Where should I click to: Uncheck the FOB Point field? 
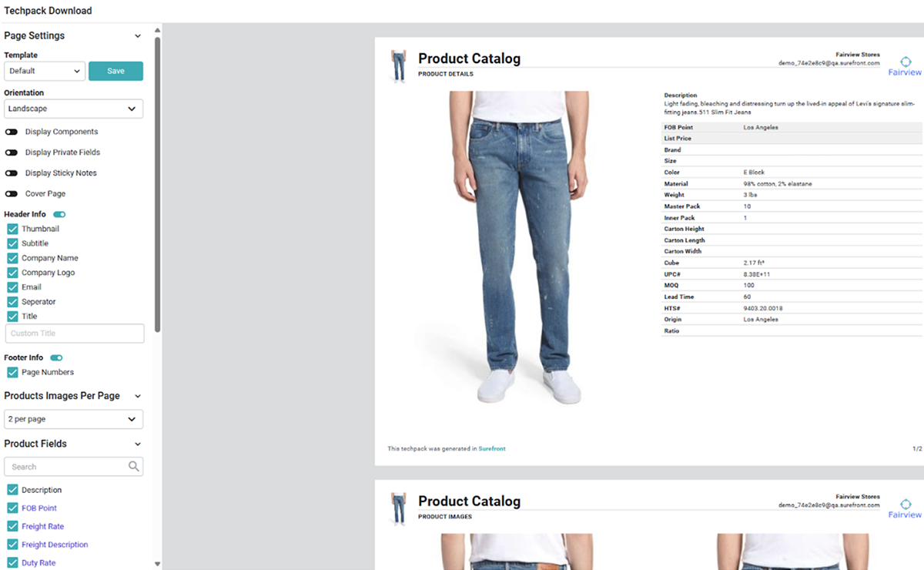[x=11, y=508]
